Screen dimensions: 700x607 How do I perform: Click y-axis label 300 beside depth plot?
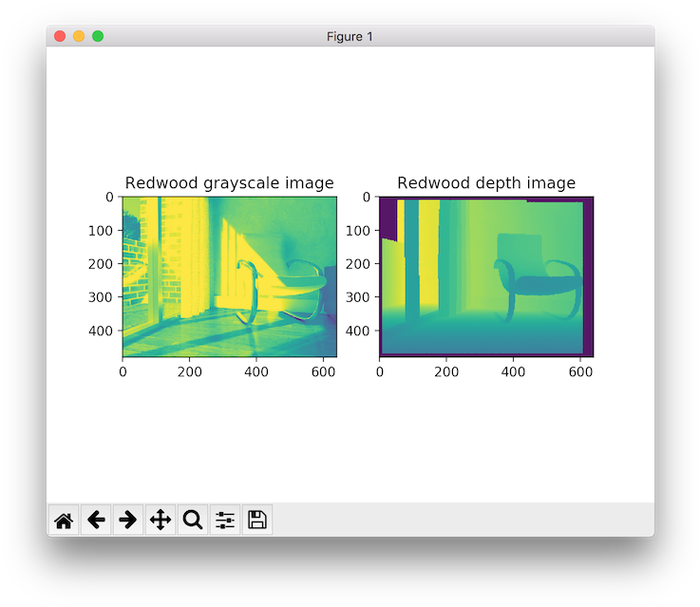[358, 297]
